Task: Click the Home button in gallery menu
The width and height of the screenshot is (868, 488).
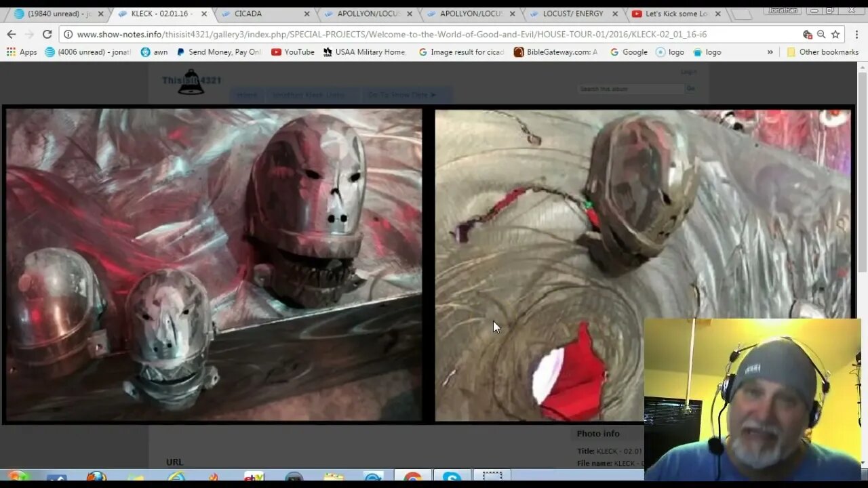Action: click(x=247, y=96)
